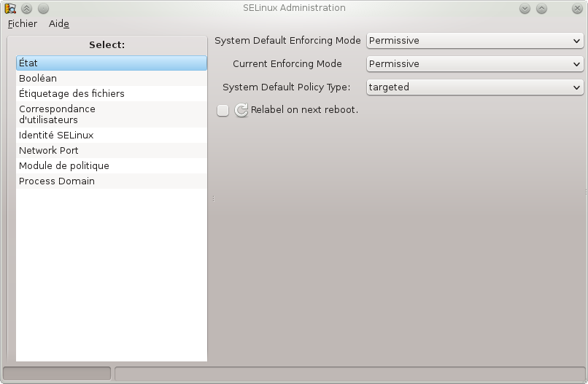Open the Aide menu
Screen dimensions: 588x384
tap(59, 23)
